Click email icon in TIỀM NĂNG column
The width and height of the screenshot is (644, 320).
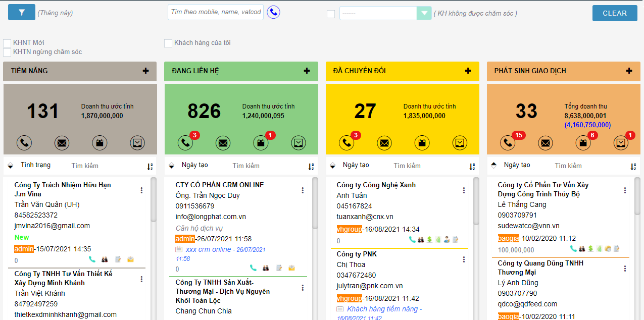point(62,143)
